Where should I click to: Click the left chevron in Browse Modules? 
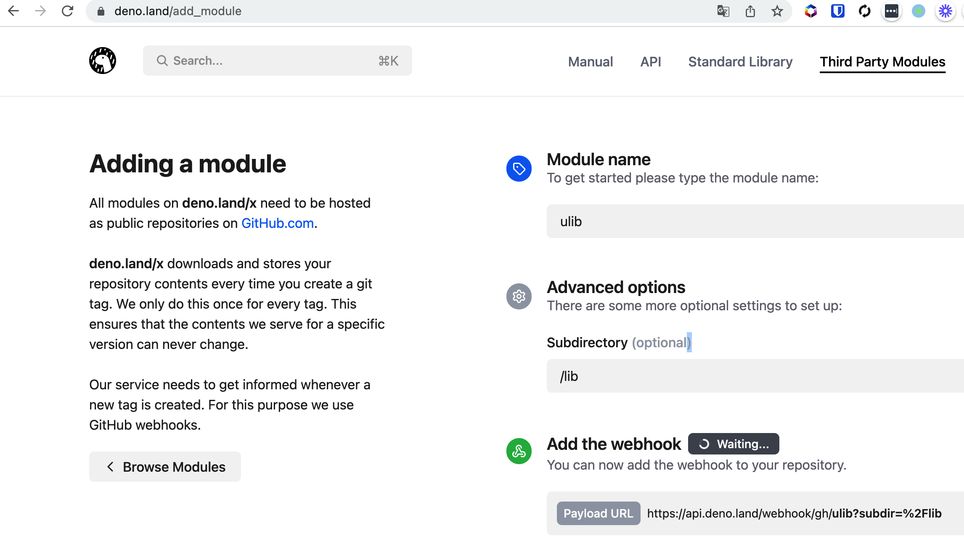pos(110,467)
